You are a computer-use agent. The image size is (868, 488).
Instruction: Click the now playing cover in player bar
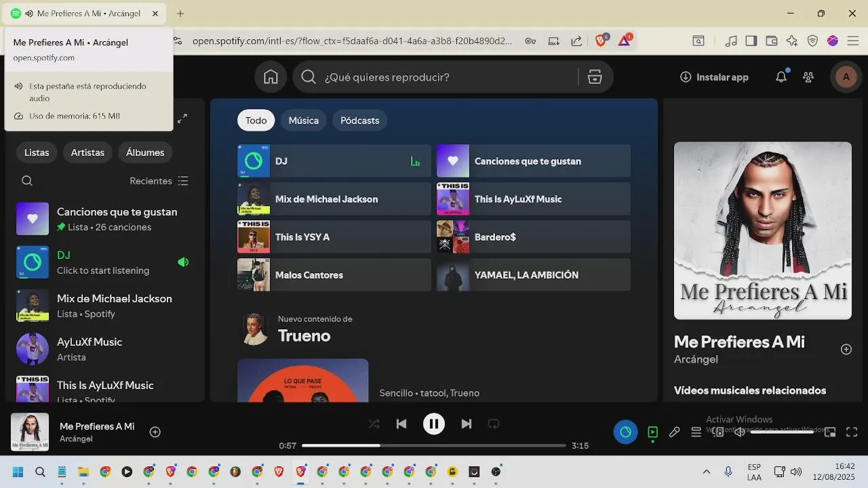click(30, 432)
